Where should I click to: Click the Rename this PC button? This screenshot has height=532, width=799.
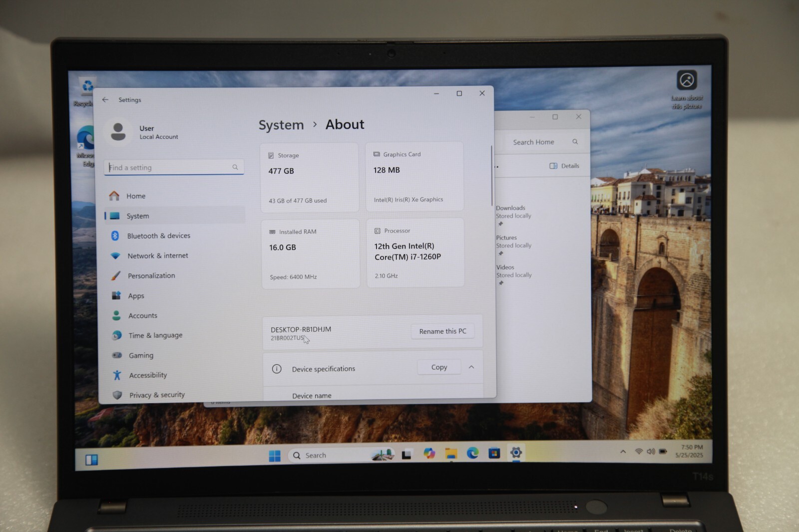[x=443, y=331]
